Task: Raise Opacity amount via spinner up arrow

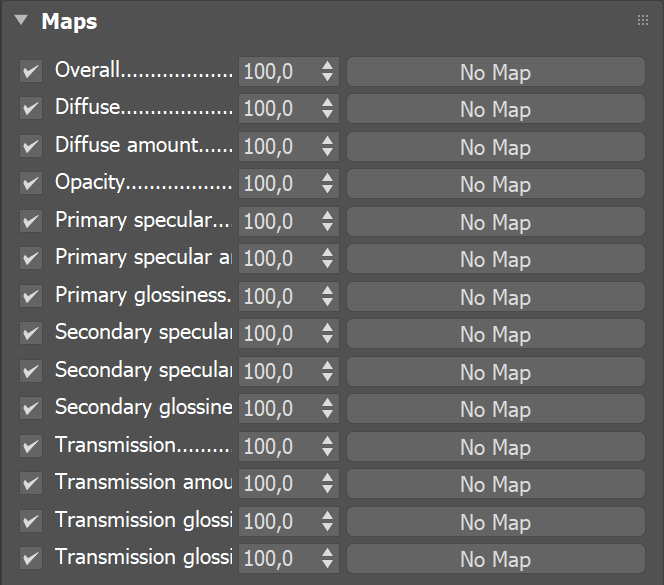Action: click(327, 177)
